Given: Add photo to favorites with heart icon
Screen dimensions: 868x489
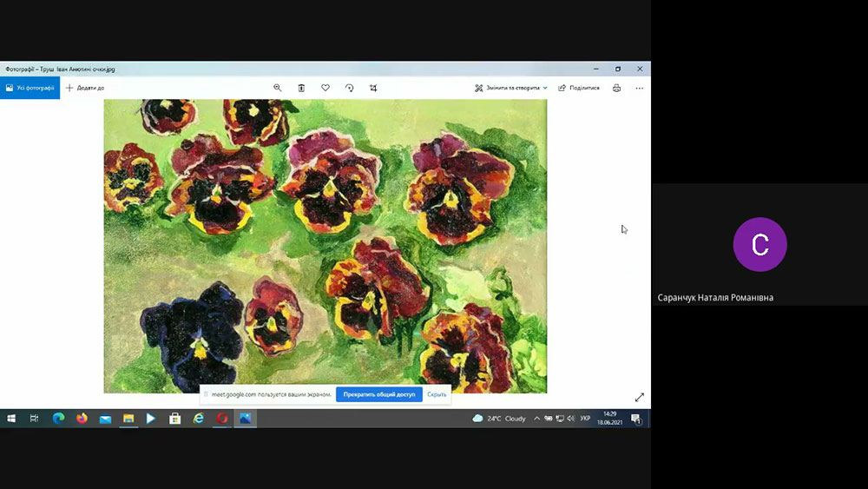Looking at the screenshot, I should pos(325,88).
